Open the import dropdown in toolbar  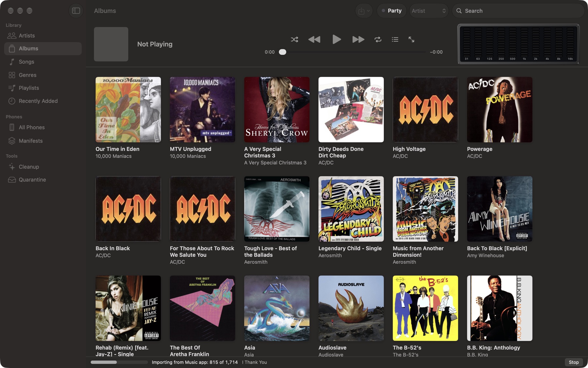point(364,11)
